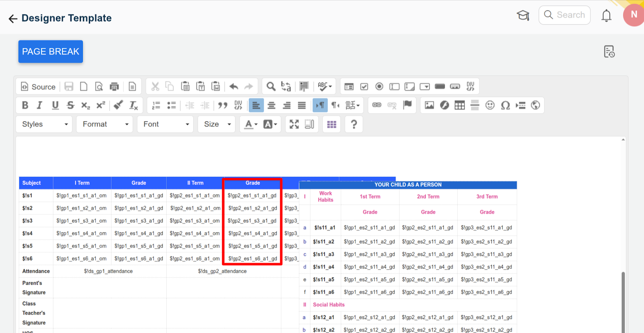Expand the Format dropdown
Viewport: 644px width, 333px height.
point(105,124)
